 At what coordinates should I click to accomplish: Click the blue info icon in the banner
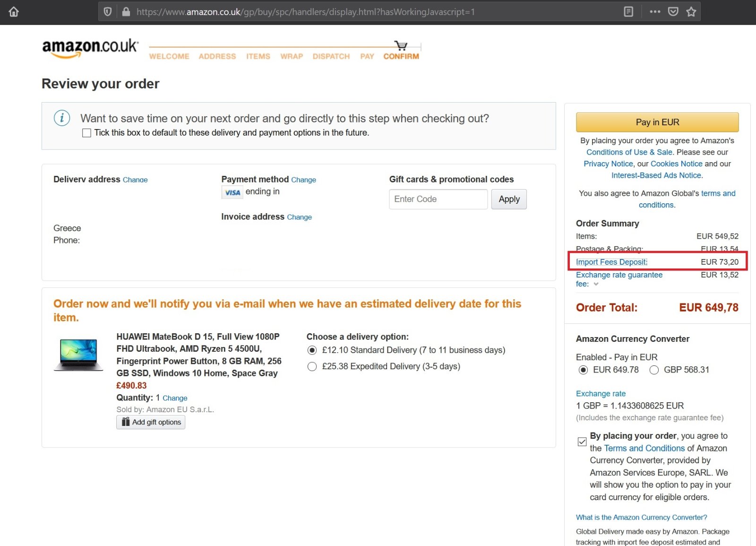pos(62,118)
